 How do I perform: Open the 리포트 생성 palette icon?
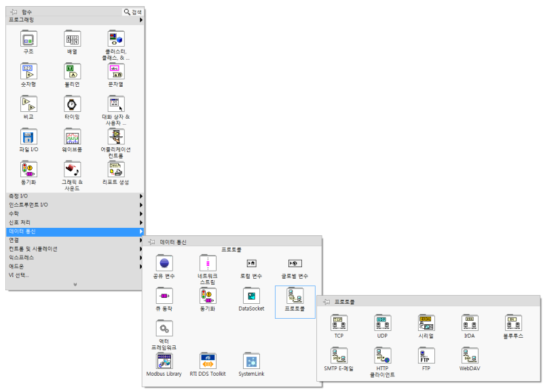(x=116, y=169)
